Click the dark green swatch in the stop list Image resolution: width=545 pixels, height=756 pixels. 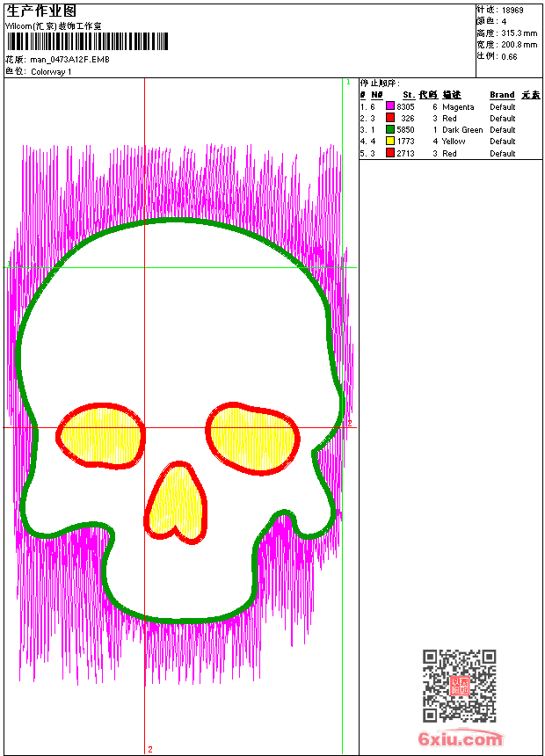[x=390, y=129]
